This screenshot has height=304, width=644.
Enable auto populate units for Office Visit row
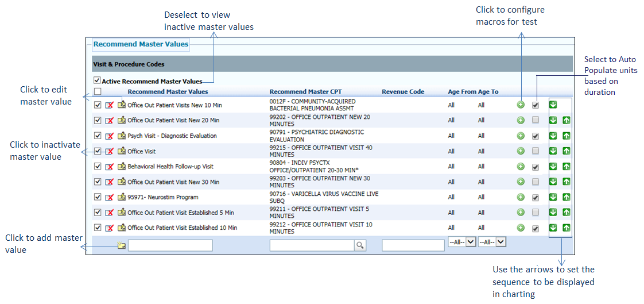(x=536, y=151)
